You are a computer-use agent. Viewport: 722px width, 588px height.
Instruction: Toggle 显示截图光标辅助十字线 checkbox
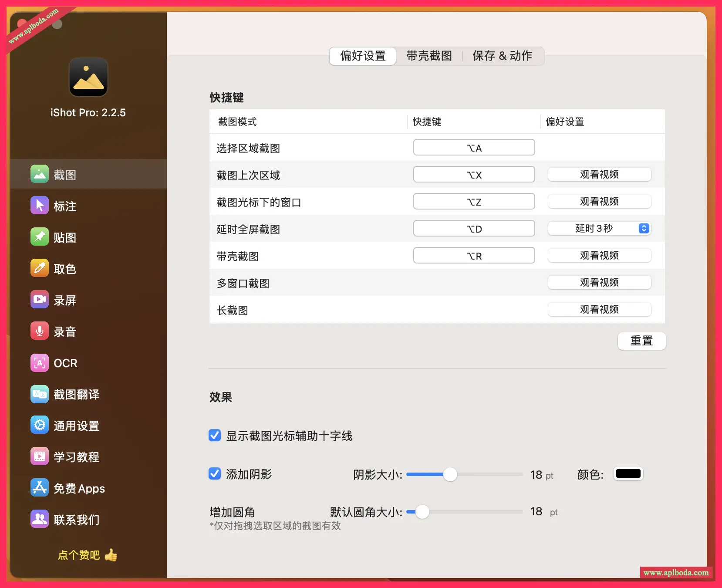coord(215,436)
